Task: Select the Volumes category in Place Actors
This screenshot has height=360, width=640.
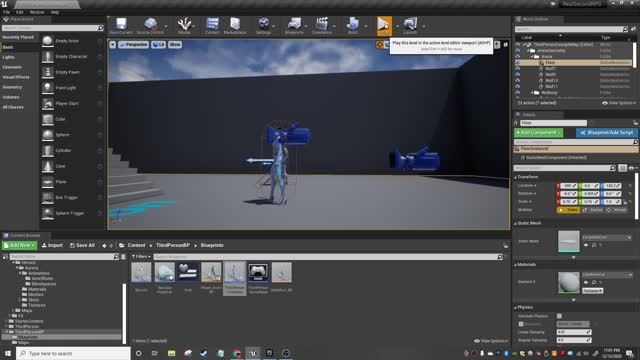Action: [x=11, y=97]
